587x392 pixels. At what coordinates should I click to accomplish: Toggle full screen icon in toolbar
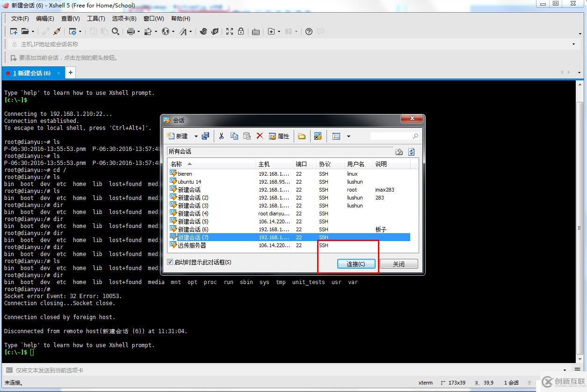point(230,31)
